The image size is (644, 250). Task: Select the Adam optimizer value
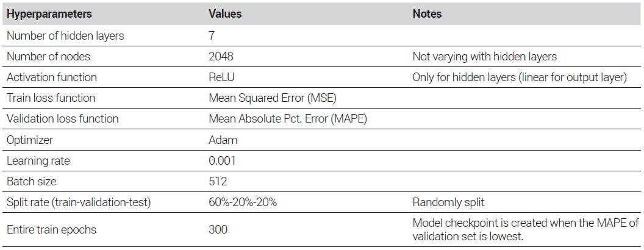223,140
